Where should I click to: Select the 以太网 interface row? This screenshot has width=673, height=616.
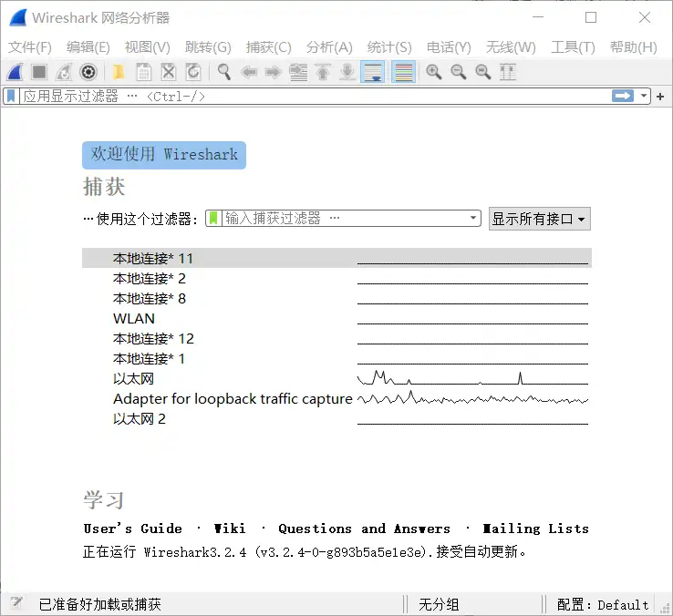point(134,379)
